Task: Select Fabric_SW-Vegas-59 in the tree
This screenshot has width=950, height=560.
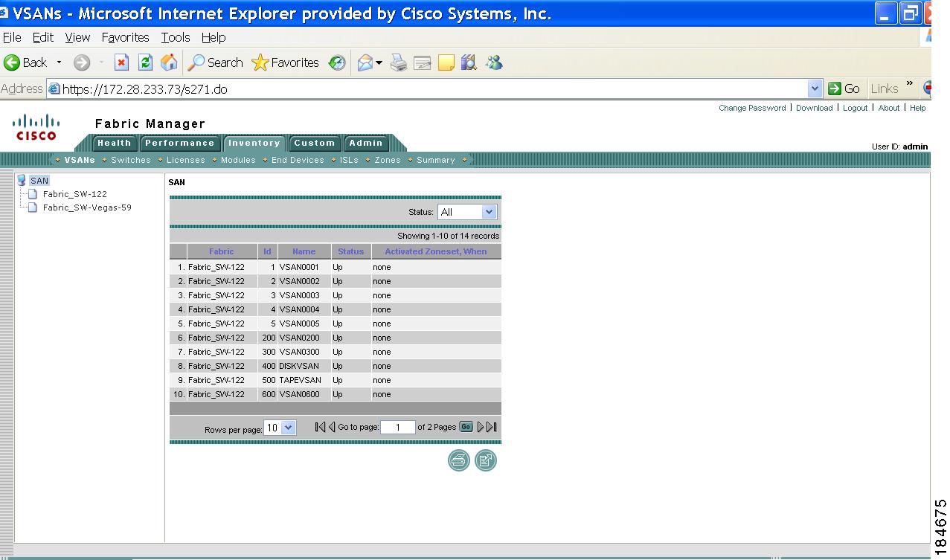Action: tap(87, 207)
